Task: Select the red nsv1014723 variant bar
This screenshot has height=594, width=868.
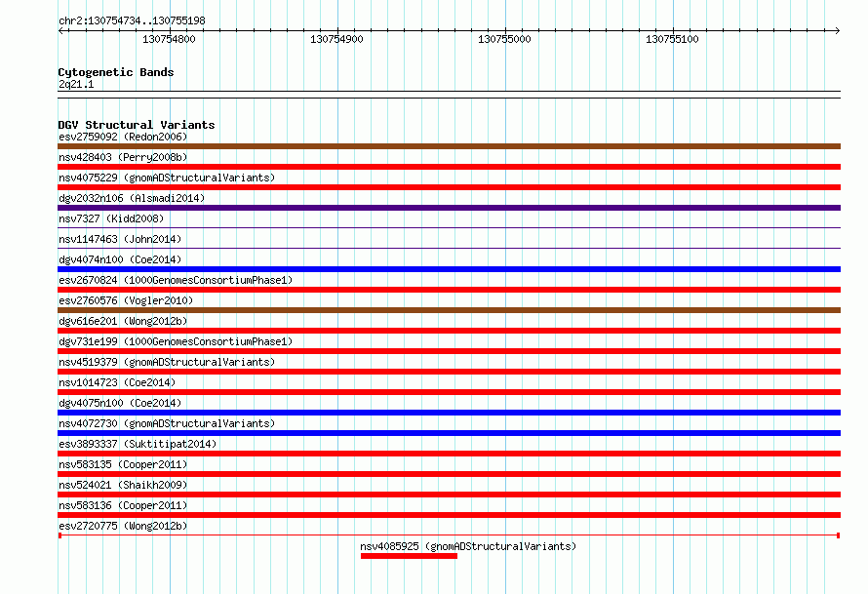Action: pyautogui.click(x=449, y=392)
